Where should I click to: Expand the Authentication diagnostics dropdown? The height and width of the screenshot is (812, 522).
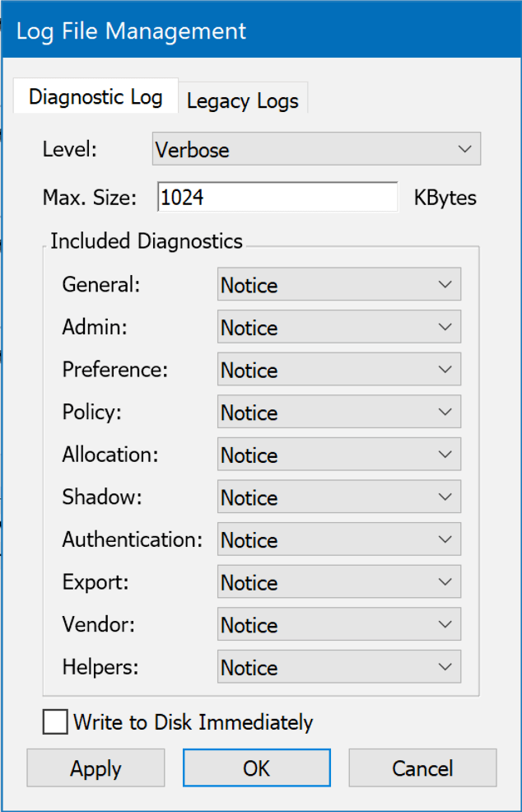tap(338, 540)
